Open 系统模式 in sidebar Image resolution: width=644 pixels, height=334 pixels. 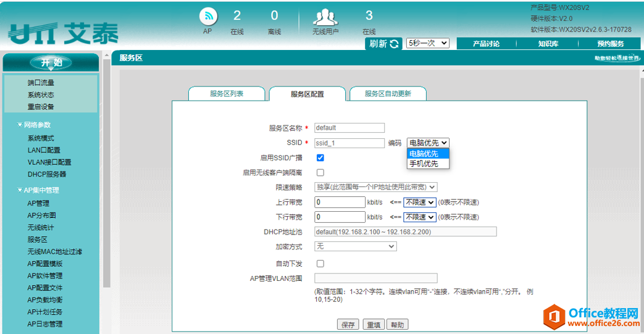click(x=41, y=138)
